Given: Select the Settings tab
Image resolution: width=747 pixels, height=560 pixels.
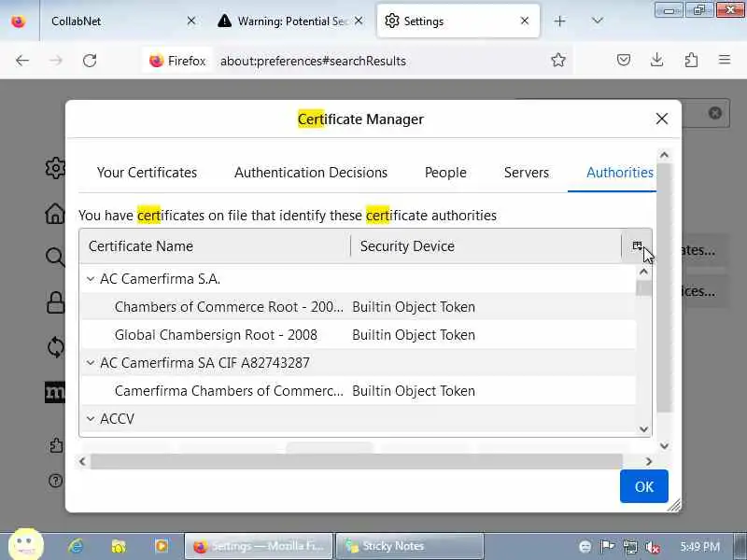Looking at the screenshot, I should (x=458, y=21).
